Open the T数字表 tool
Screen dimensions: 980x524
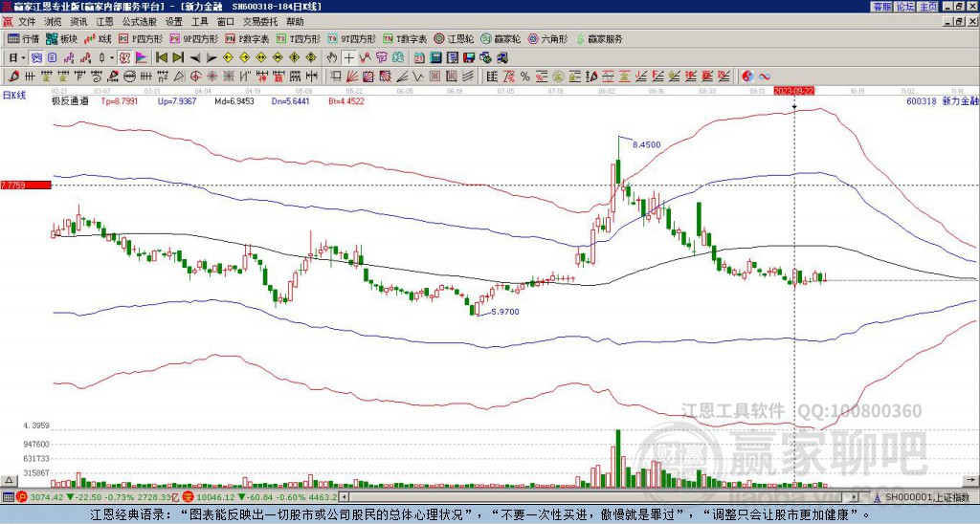(405, 38)
